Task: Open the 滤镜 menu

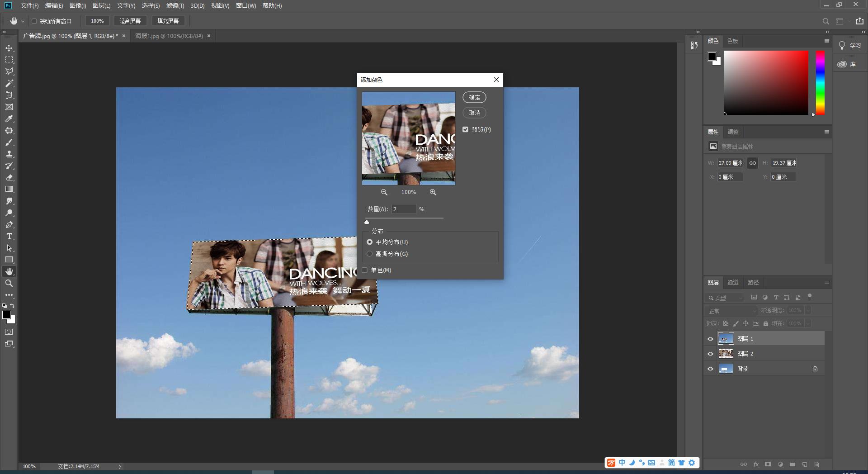Action: 175,6
